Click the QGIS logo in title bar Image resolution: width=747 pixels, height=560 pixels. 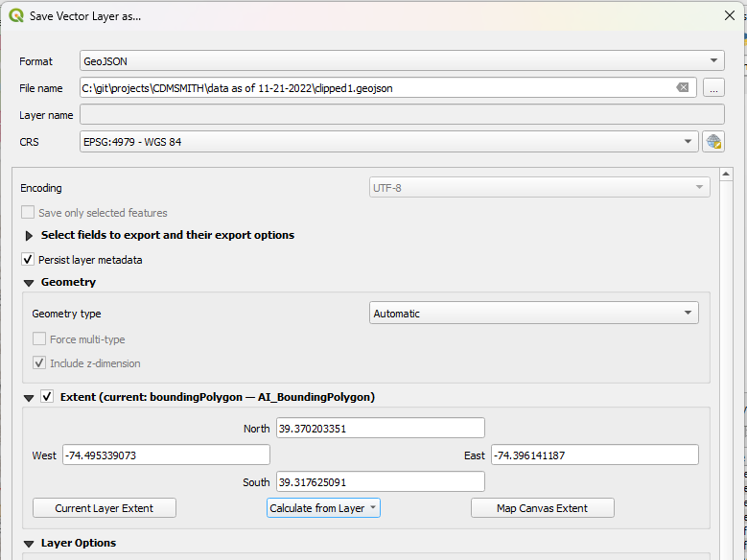coord(16,15)
